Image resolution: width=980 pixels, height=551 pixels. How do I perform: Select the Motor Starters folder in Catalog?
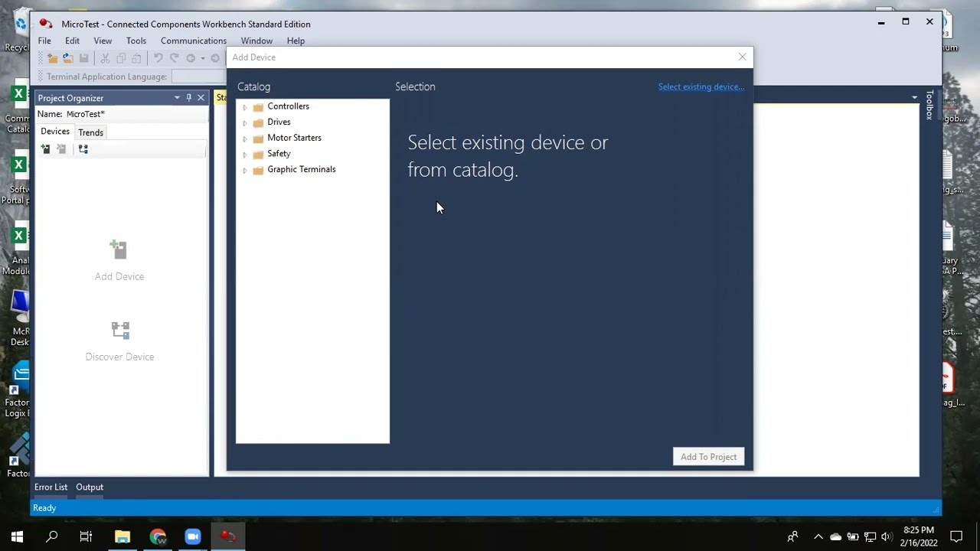tap(294, 138)
